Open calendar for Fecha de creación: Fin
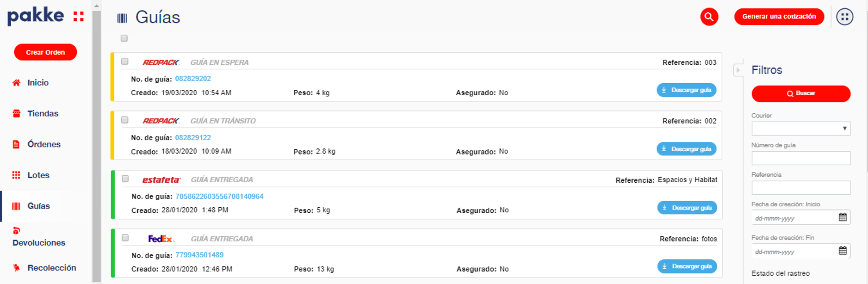This screenshot has width=868, height=284. [x=843, y=250]
